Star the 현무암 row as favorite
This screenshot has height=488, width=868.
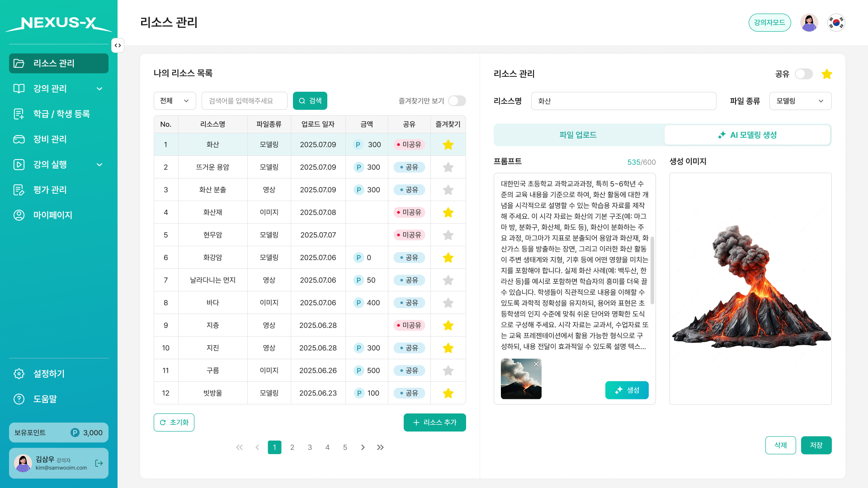pyautogui.click(x=448, y=235)
